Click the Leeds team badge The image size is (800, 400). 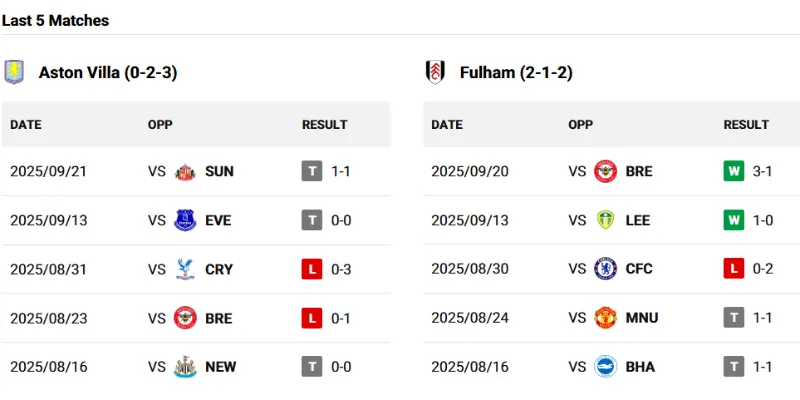tap(606, 220)
